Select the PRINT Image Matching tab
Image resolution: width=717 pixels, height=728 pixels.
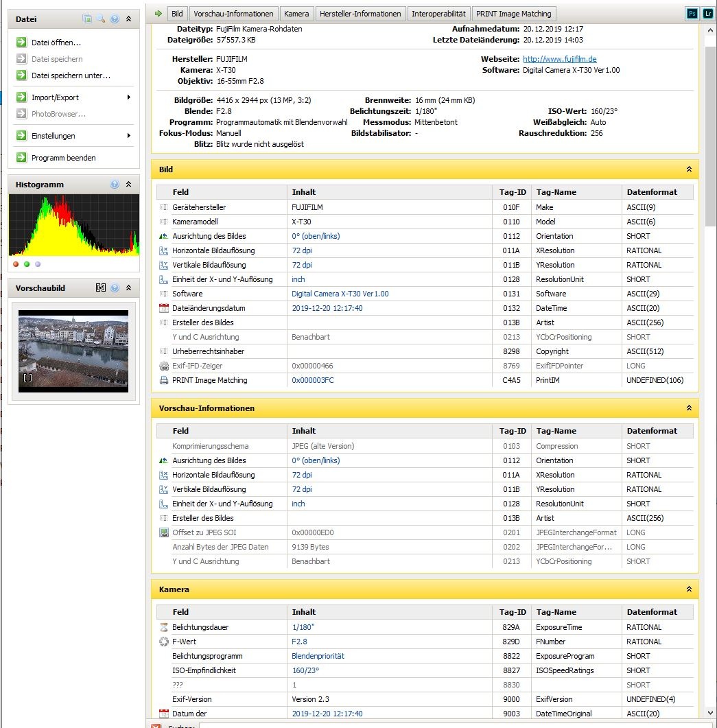[514, 14]
